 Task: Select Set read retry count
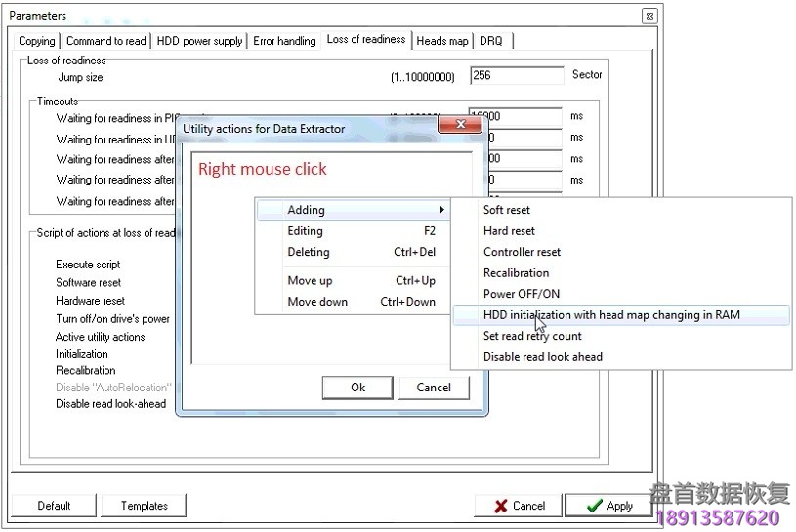click(x=532, y=336)
